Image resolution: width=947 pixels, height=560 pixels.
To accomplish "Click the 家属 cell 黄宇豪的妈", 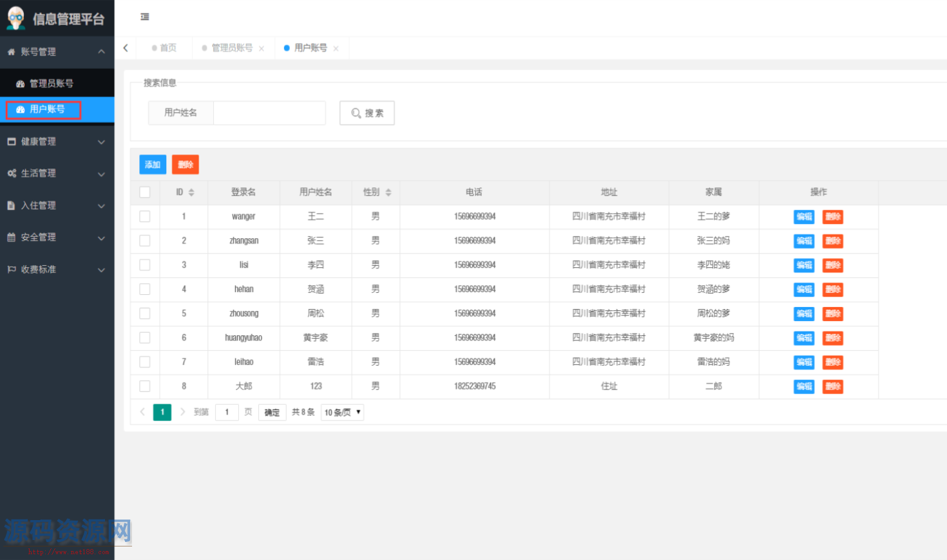I will [x=714, y=337].
